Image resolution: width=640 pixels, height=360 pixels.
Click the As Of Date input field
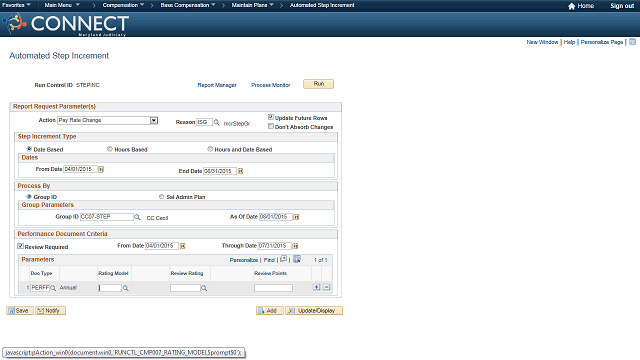click(x=276, y=217)
